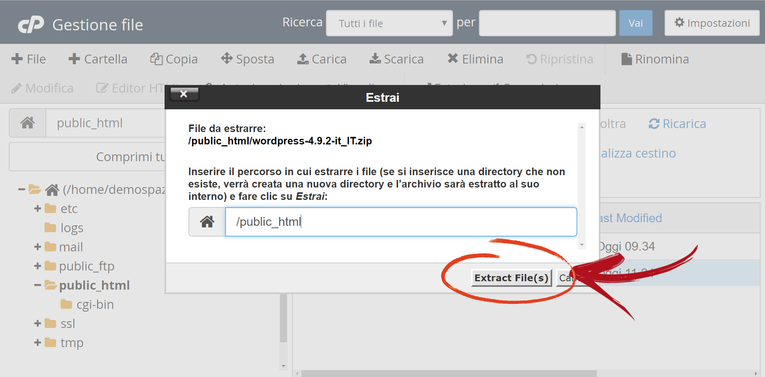Click Ripristina in the toolbar
The height and width of the screenshot is (377, 765).
click(560, 59)
